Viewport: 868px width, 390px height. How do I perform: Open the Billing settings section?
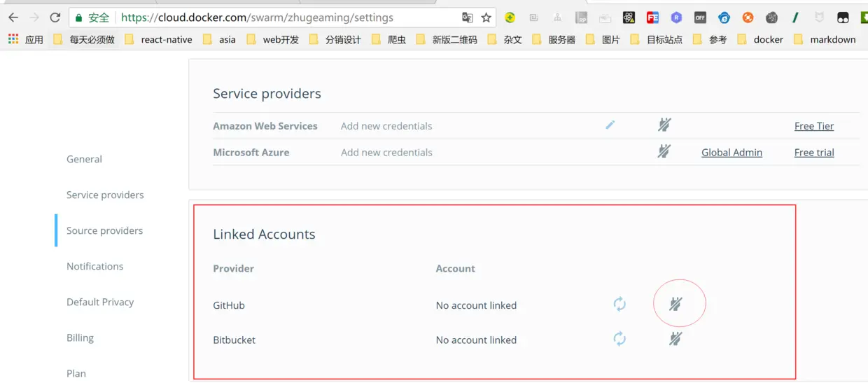(x=80, y=337)
